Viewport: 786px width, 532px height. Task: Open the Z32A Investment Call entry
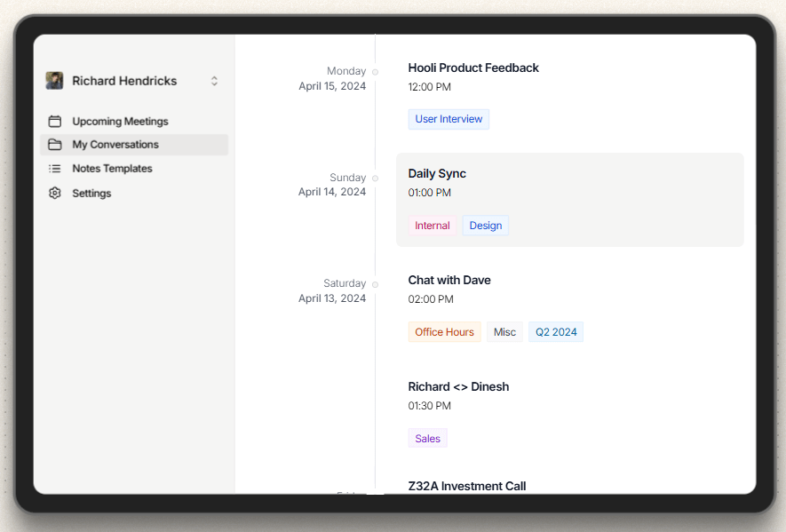click(466, 486)
